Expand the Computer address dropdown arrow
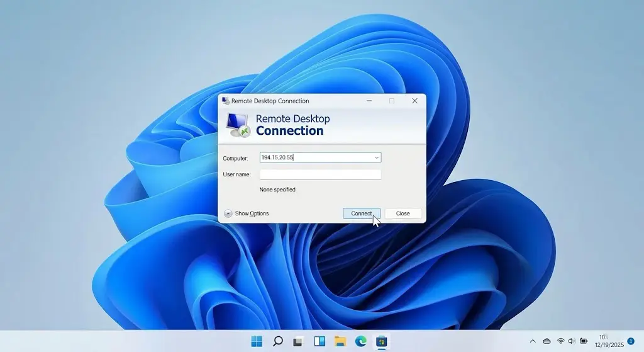This screenshot has width=644, height=352. (x=377, y=158)
